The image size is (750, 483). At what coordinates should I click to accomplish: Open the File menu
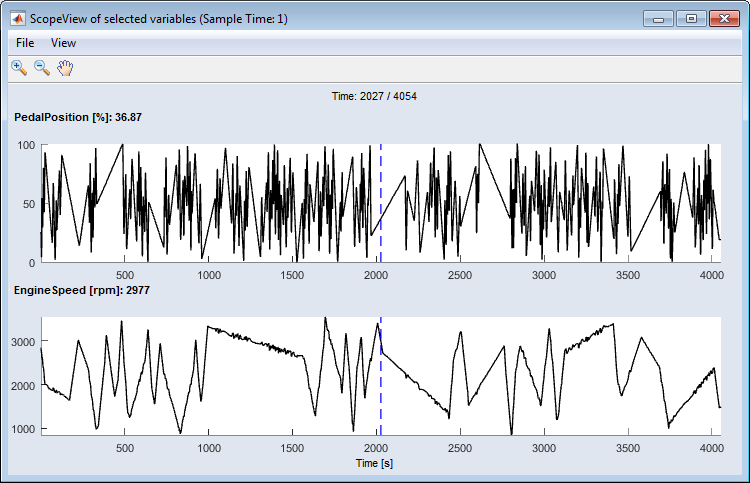[25, 43]
